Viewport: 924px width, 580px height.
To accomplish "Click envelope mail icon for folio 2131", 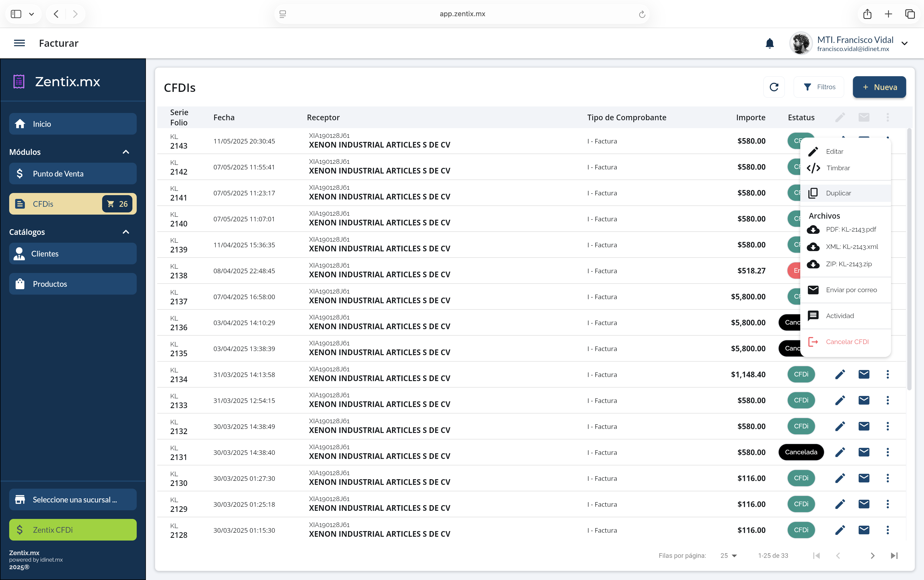I will tap(863, 452).
